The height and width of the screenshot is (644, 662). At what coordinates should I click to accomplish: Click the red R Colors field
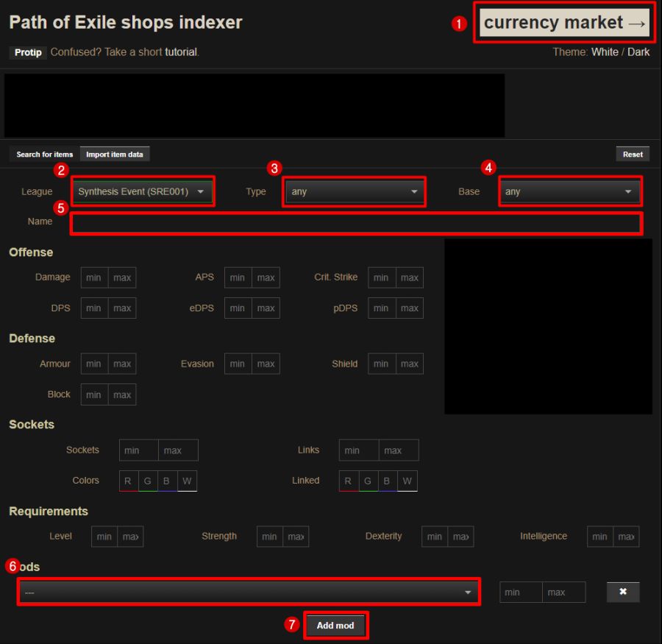[129, 481]
